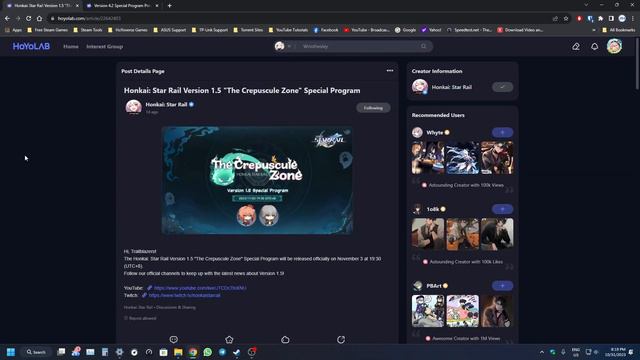
Task: Click the browser address bar
Action: [302, 18]
